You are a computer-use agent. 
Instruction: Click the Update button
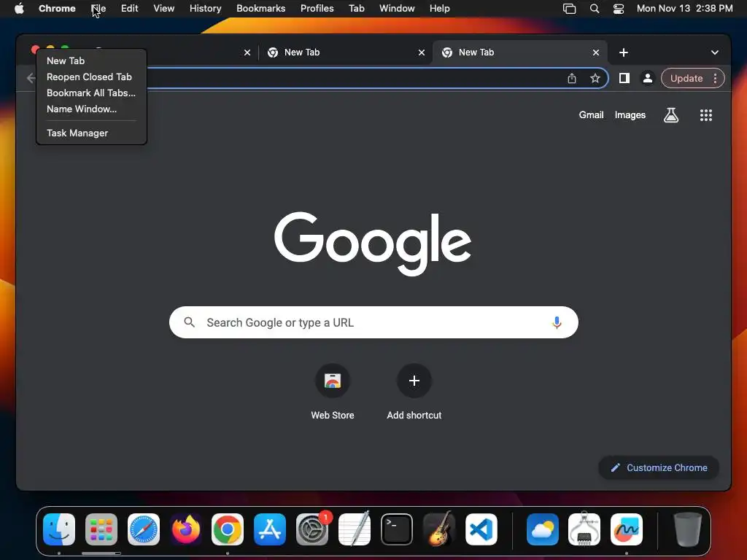coord(686,78)
